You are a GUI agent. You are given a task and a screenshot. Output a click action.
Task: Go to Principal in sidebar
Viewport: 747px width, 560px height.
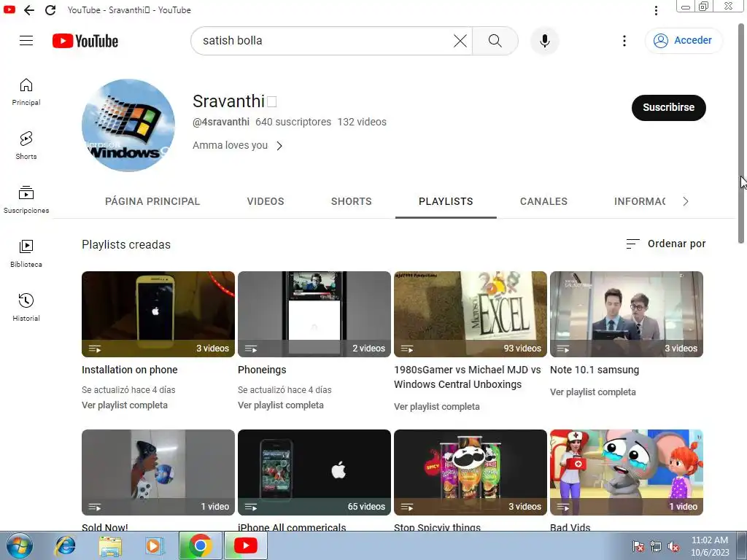[26, 92]
